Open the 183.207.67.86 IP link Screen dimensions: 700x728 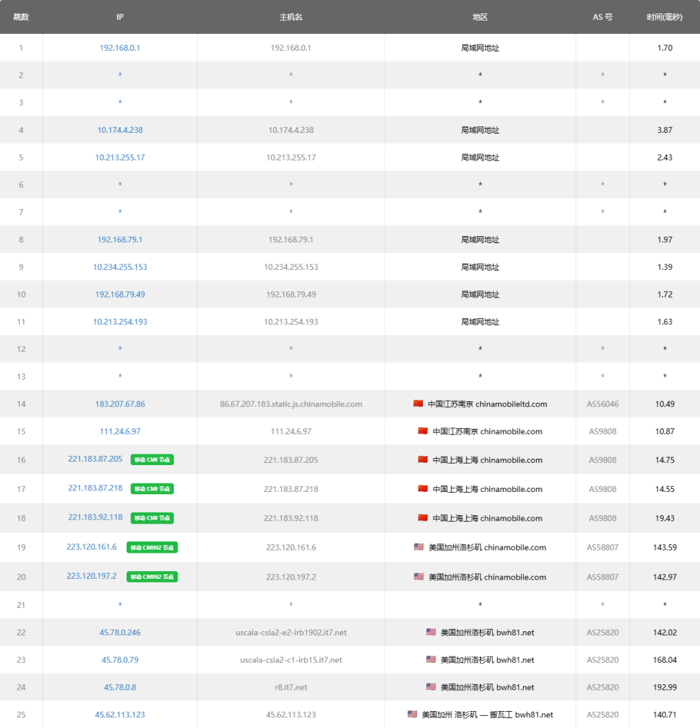120,404
